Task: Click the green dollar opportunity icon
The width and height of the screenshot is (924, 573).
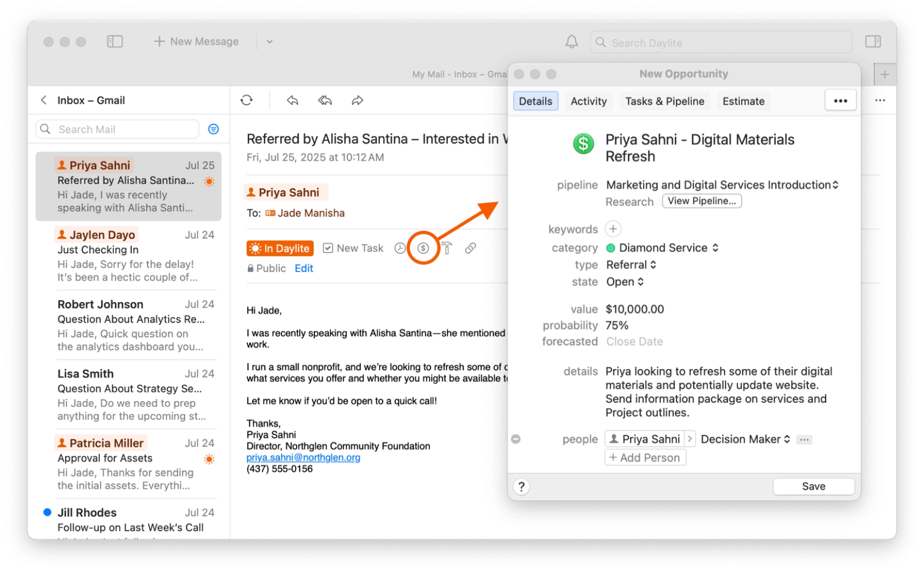Action: click(x=583, y=144)
